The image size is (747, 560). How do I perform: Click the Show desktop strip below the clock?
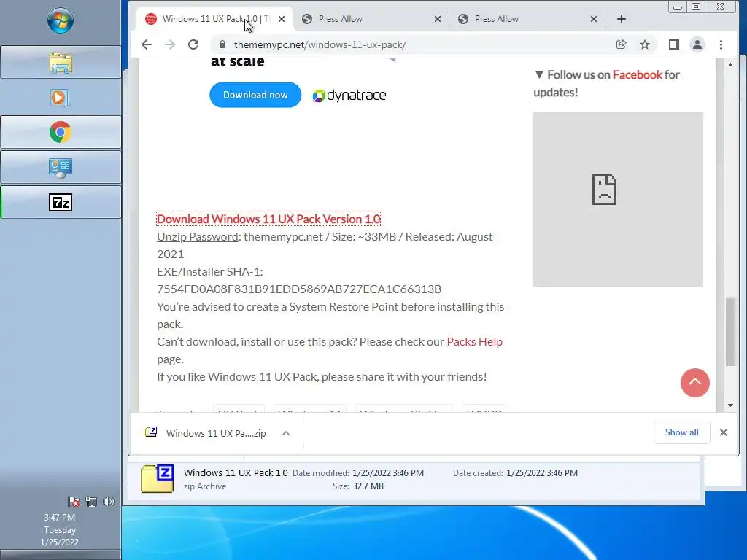point(61,555)
